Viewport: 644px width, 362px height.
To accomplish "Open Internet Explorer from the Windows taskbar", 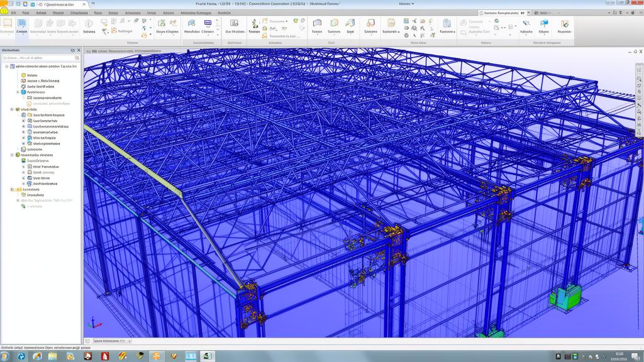I will pos(21,356).
